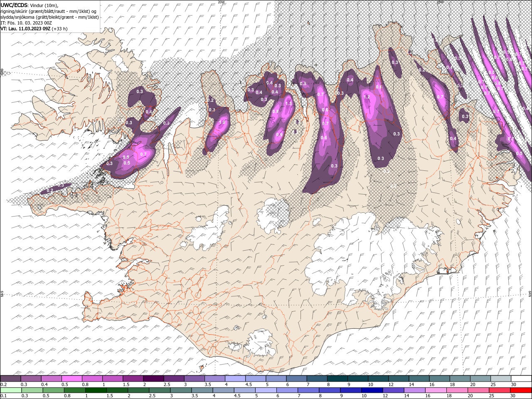
Task: Click the '1.0' snowfall value on the map
Action: (222, 123)
